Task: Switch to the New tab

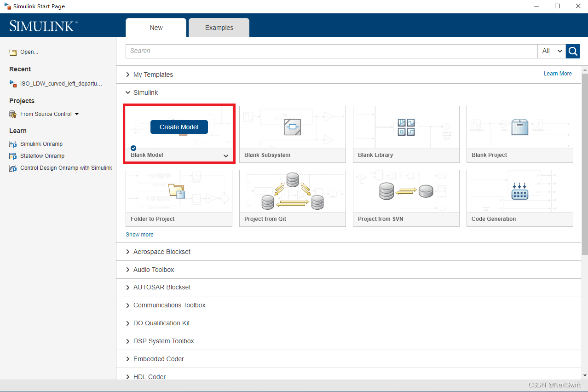Action: 156,28
